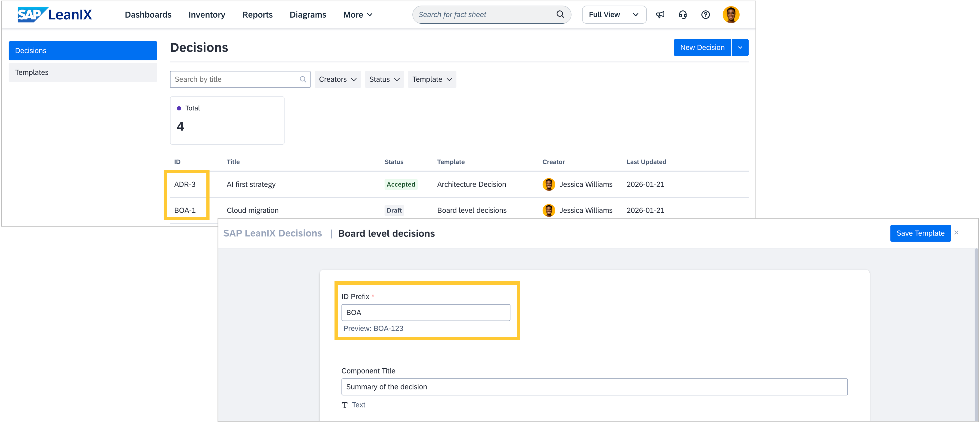Open the Status filter dropdown
Viewport: 980px width, 423px height.
pyautogui.click(x=384, y=79)
